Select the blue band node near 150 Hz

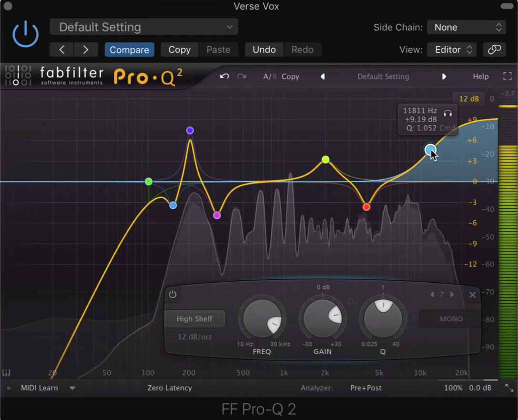pyautogui.click(x=173, y=205)
